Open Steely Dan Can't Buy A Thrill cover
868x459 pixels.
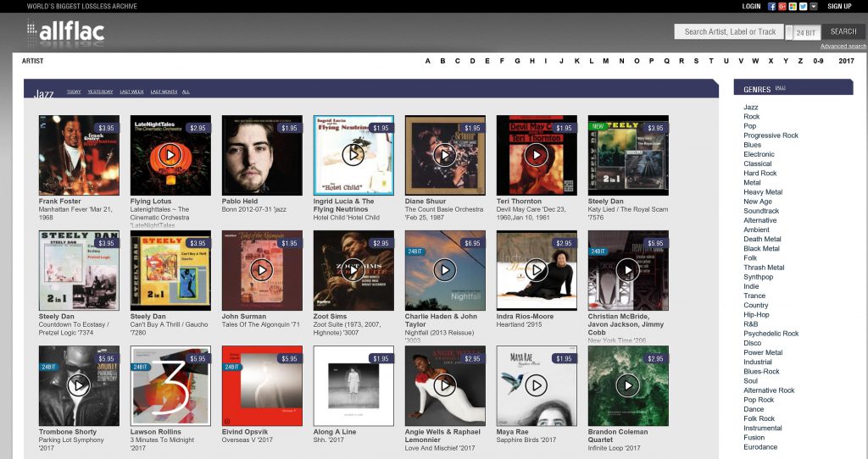(x=170, y=270)
